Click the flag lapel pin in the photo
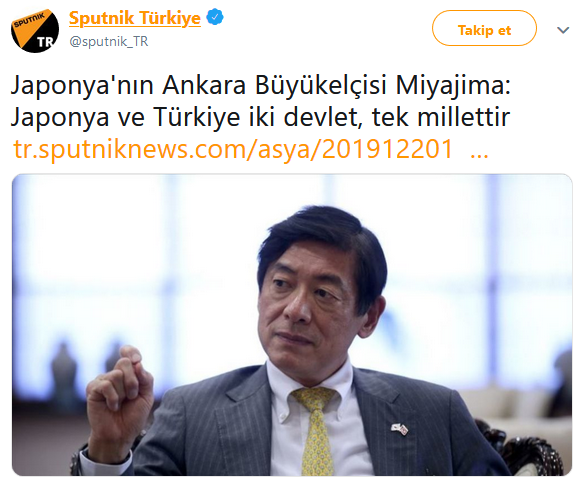Image resolution: width=582 pixels, height=485 pixels. 399,429
